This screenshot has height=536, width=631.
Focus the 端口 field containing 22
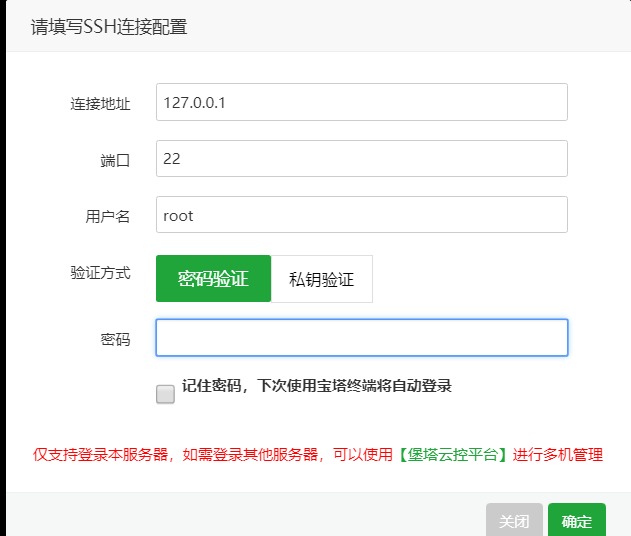click(361, 158)
